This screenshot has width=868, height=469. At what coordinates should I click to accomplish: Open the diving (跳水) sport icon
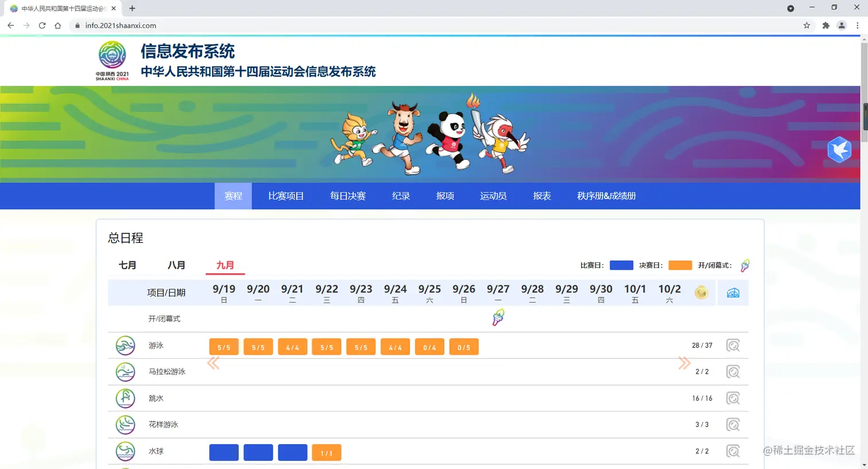click(125, 398)
